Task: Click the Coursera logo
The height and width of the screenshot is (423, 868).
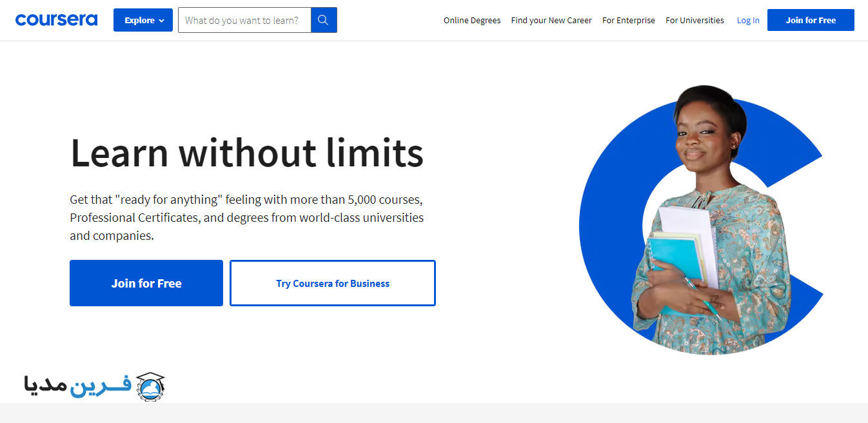Action: 56,20
